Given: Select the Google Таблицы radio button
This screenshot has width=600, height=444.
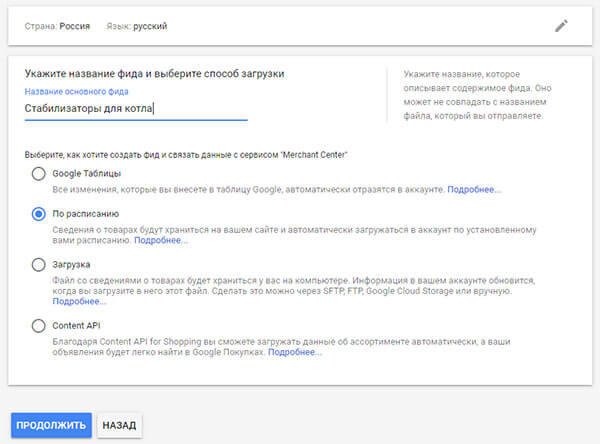Looking at the screenshot, I should tap(38, 174).
